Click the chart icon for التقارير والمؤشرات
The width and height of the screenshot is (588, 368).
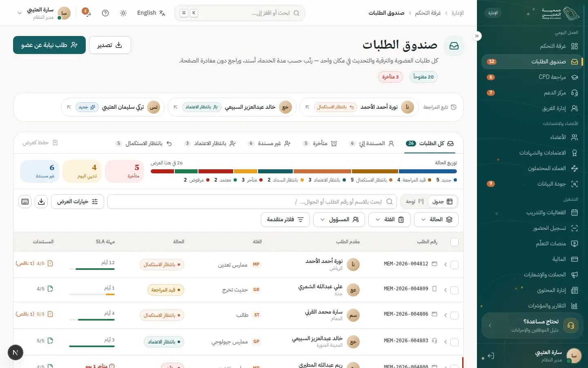pos(575,306)
